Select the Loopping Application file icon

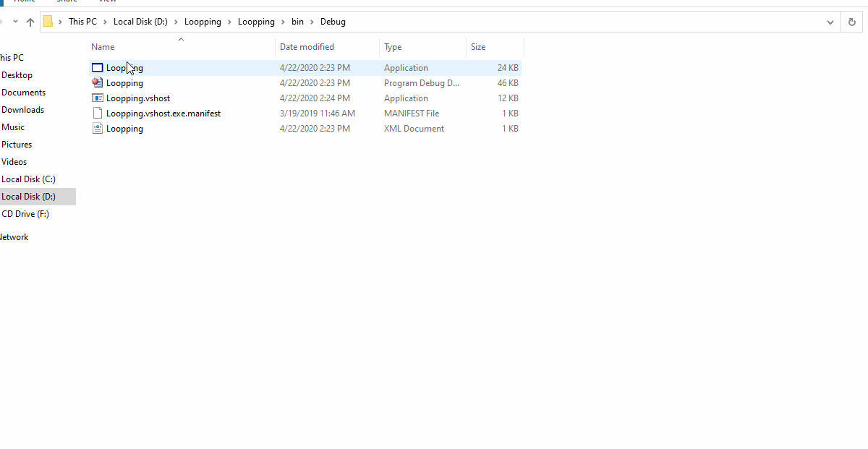98,68
